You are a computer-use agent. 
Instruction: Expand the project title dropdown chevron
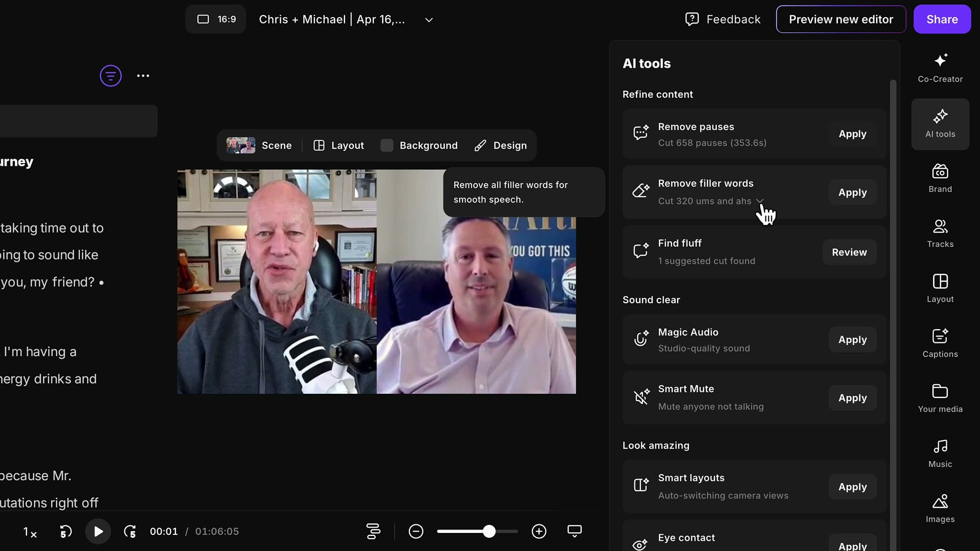point(429,20)
